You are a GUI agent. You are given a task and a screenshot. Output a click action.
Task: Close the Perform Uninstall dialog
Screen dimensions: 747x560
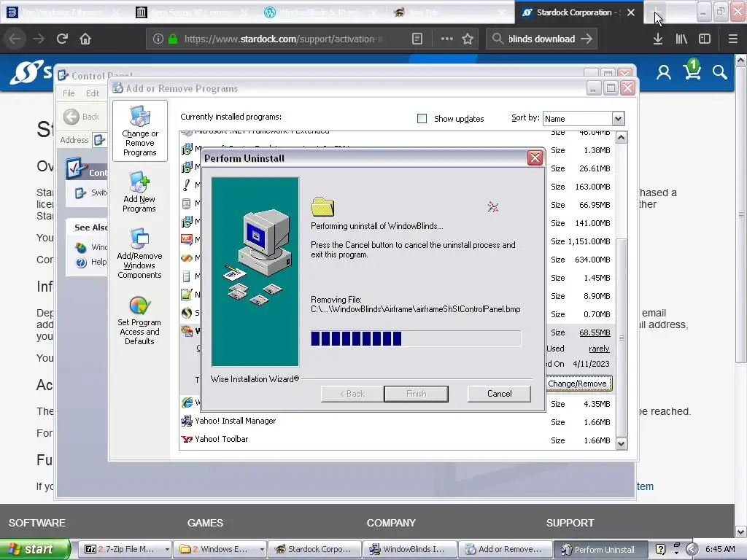point(535,158)
